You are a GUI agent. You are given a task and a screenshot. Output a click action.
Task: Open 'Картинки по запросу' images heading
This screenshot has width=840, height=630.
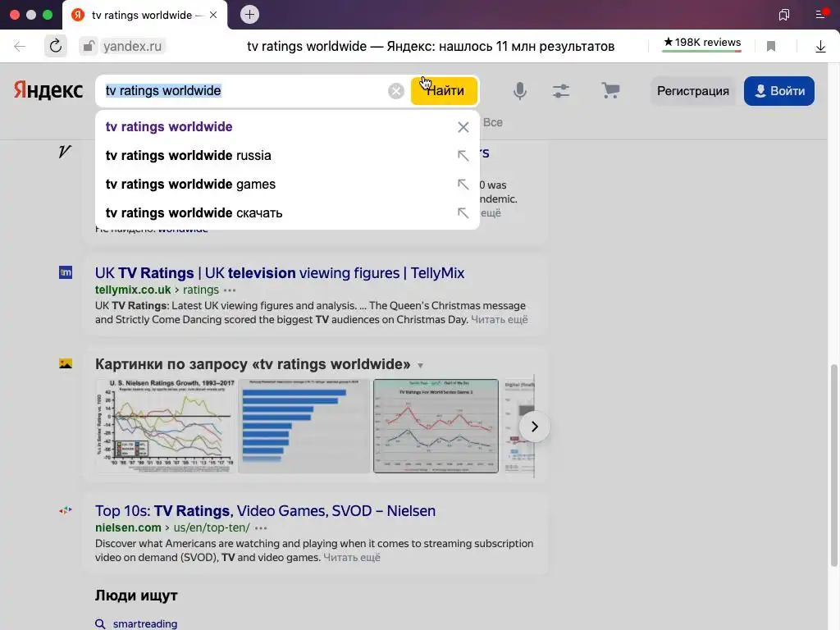[x=253, y=364]
